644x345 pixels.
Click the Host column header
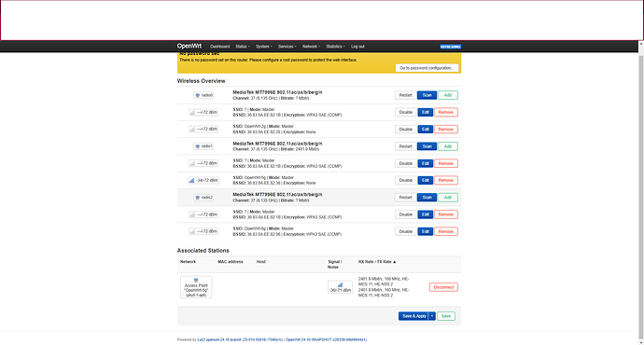click(261, 262)
